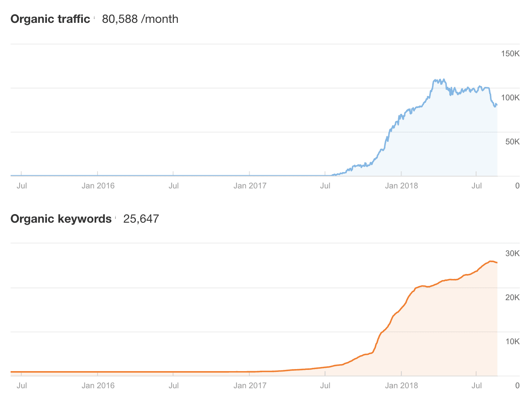Click the peak of the orange keywords line
Image resolution: width=532 pixels, height=407 pixels.
click(491, 261)
